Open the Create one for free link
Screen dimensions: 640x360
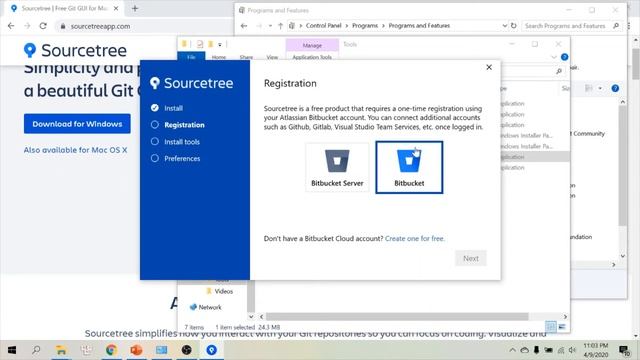(x=414, y=238)
